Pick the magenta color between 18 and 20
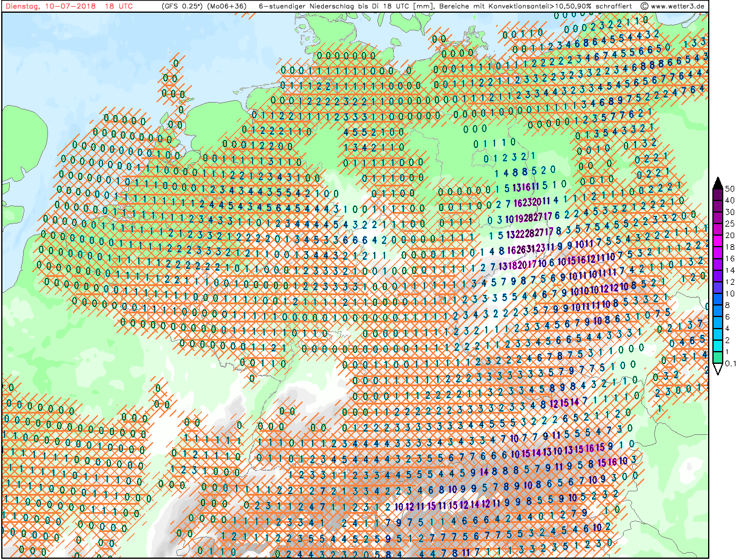Image resolution: width=747 pixels, height=560 pixels. pyautogui.click(x=718, y=241)
